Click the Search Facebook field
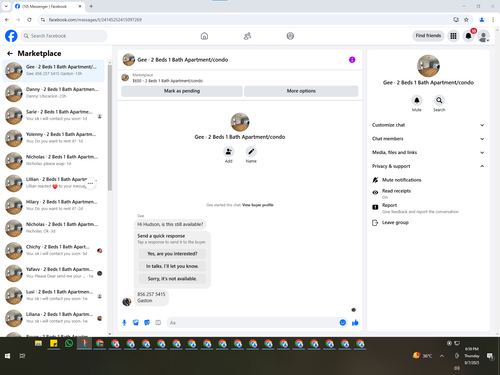Viewport: 500px width, 375px height. tap(64, 36)
